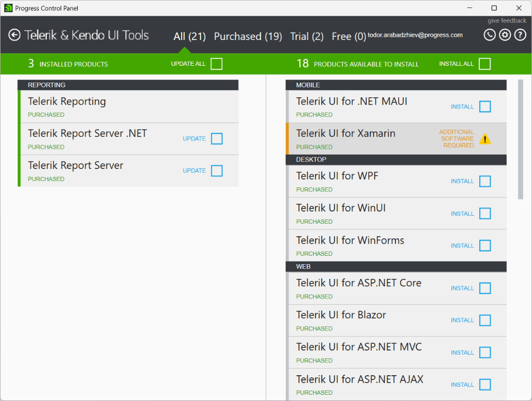Enable the Install All checkbox

(x=485, y=64)
